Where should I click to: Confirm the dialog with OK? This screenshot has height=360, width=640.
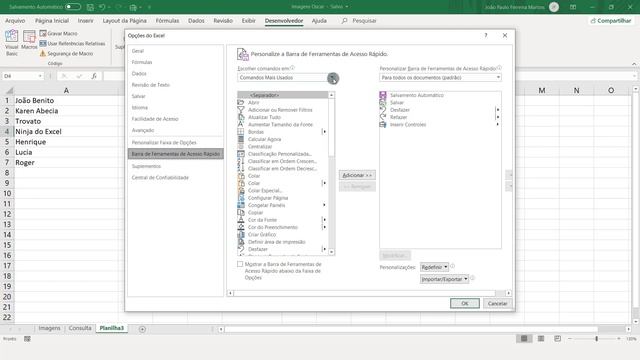pyautogui.click(x=465, y=303)
